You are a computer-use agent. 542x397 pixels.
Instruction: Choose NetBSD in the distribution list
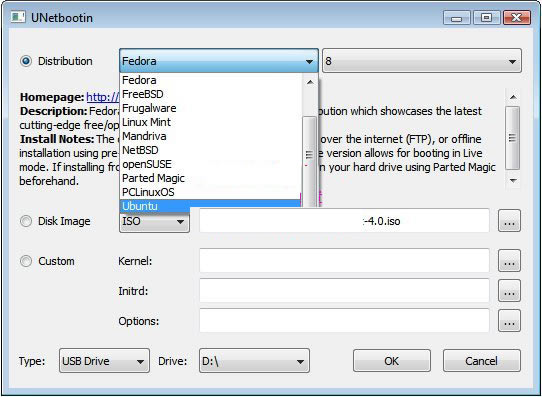point(211,150)
